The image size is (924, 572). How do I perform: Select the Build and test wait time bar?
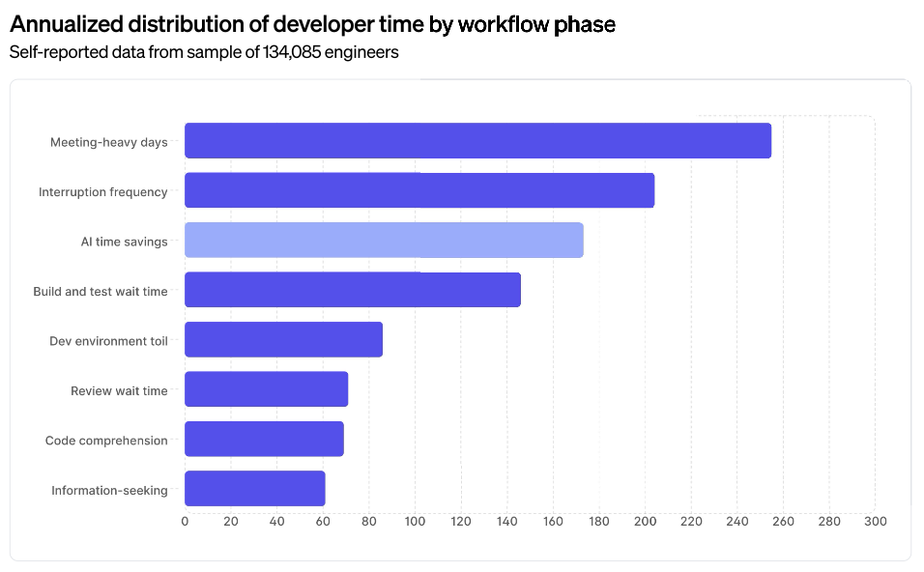coord(353,290)
